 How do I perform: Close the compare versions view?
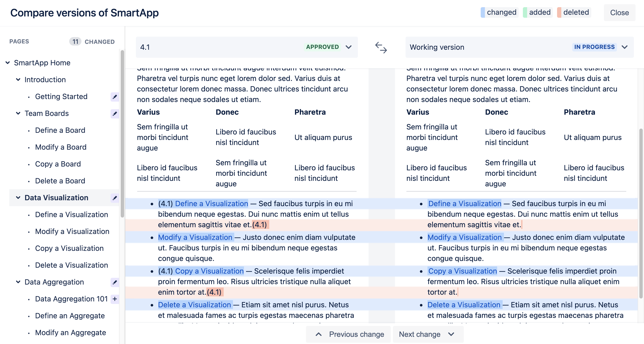click(x=619, y=12)
